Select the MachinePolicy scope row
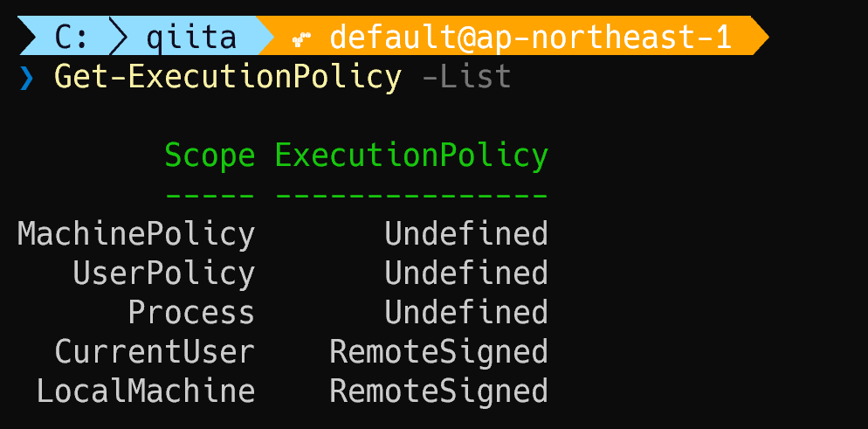Screen dimensions: 868x429 pos(136,234)
